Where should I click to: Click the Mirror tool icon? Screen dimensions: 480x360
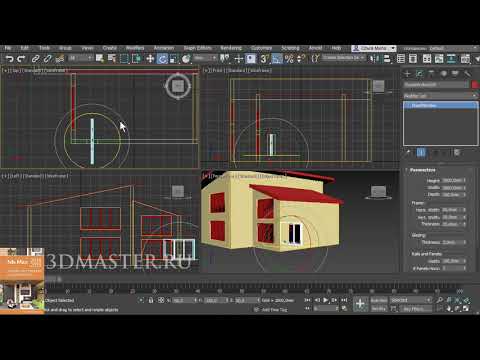tap(374, 59)
